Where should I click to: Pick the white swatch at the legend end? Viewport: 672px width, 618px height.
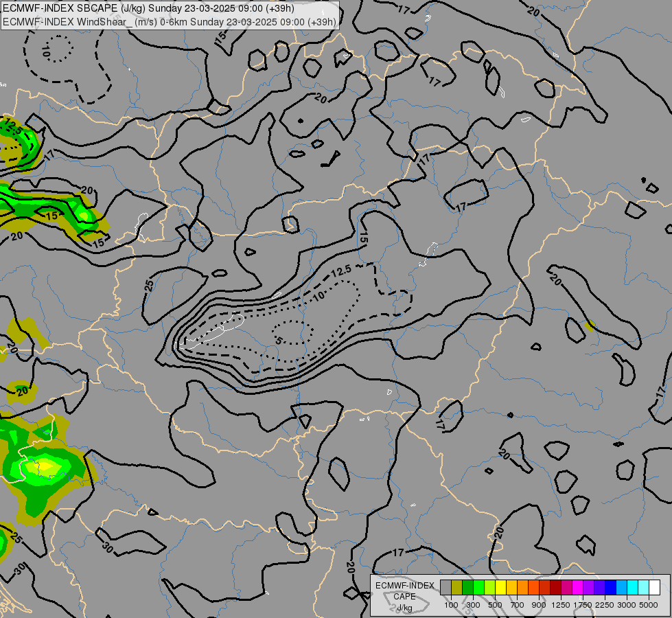(x=654, y=588)
